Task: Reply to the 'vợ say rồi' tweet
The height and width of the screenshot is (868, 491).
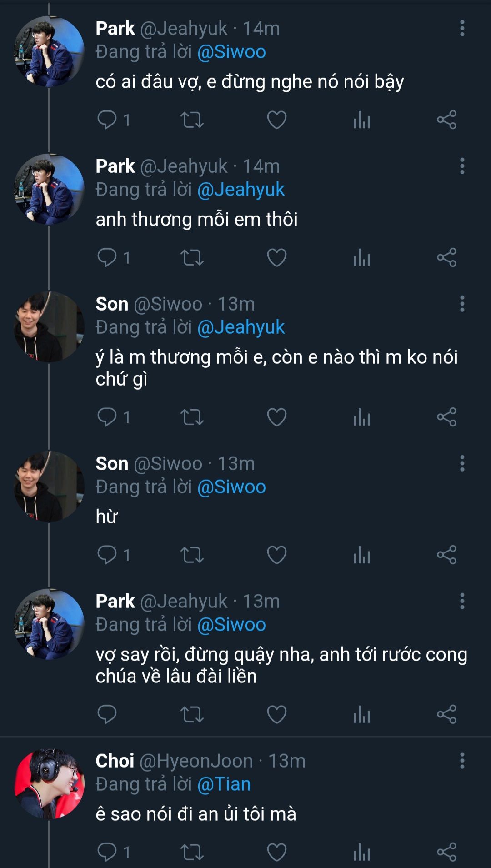Action: [107, 714]
